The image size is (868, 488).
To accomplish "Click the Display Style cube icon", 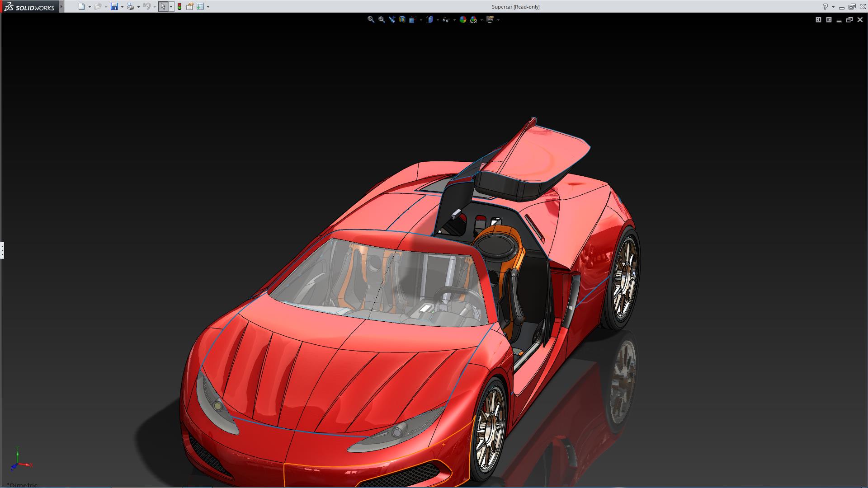I will pyautogui.click(x=429, y=19).
